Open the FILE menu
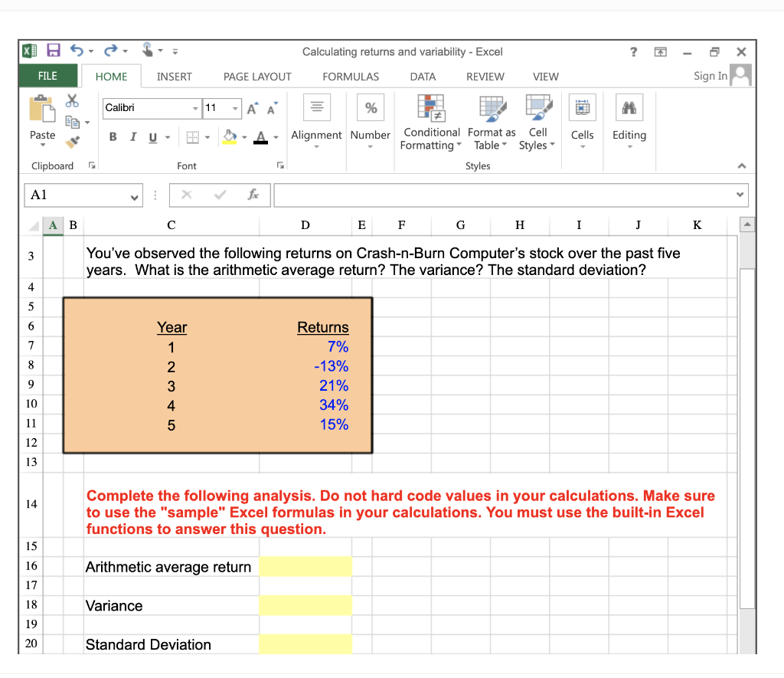Image resolution: width=784 pixels, height=678 pixels. (47, 76)
